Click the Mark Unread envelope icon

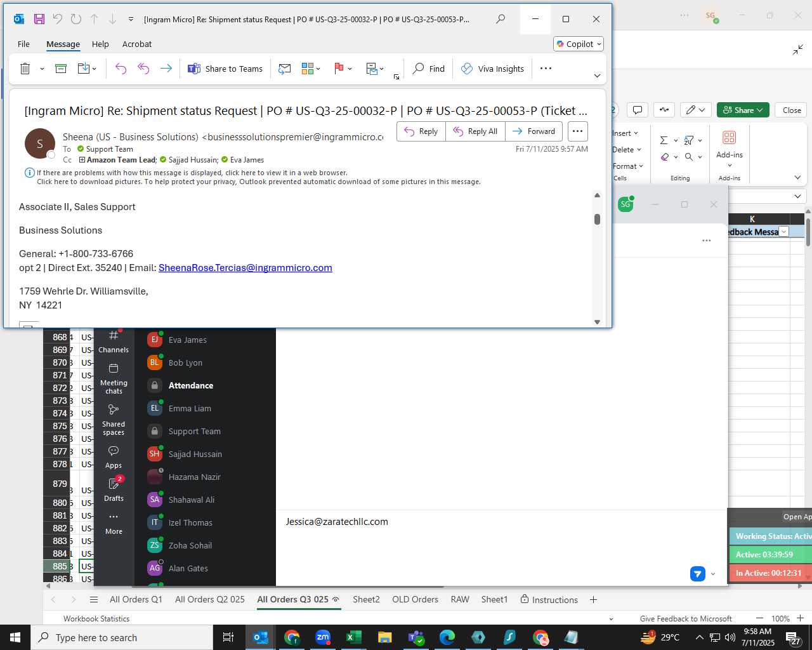(x=285, y=69)
